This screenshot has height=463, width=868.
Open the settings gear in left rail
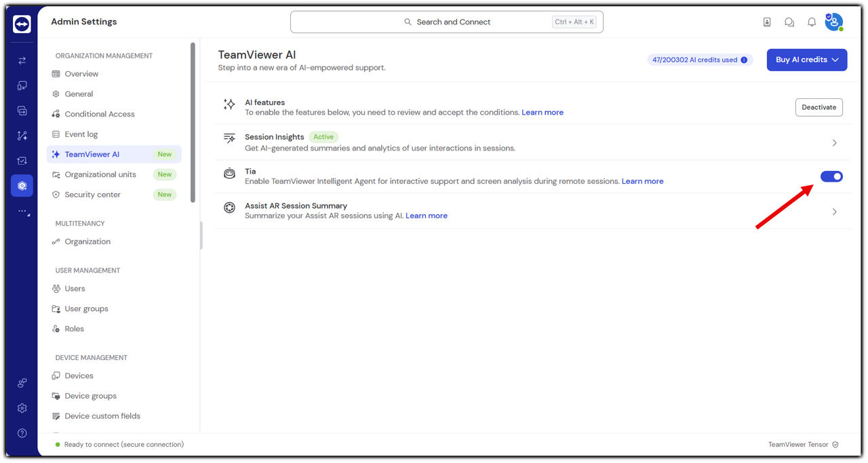click(x=22, y=408)
